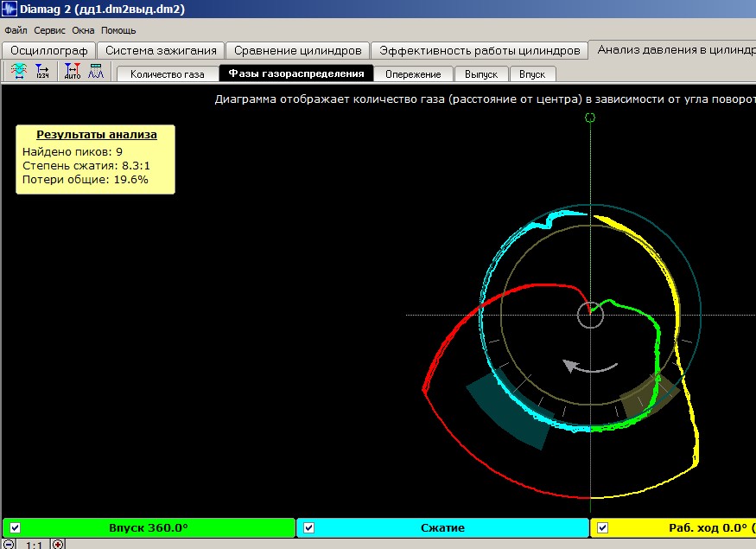
Task: Click the Потери общие: 19.6% line
Action: click(86, 180)
